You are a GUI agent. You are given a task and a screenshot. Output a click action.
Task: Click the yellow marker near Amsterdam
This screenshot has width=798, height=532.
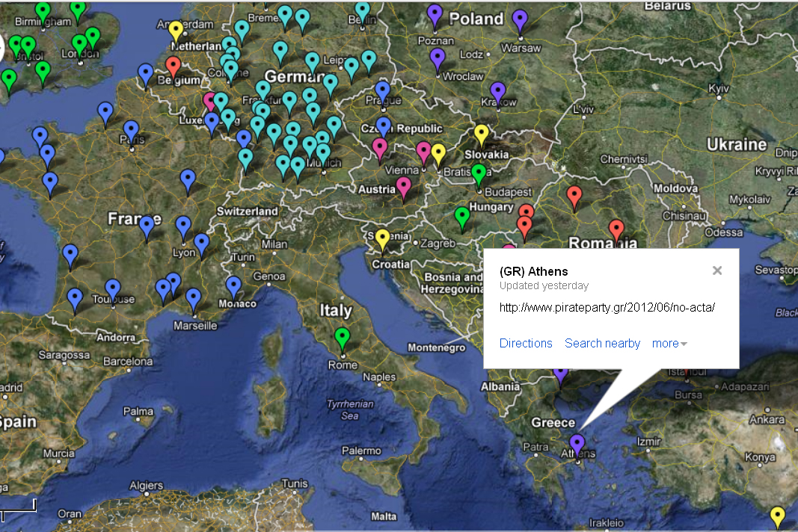coord(176,30)
